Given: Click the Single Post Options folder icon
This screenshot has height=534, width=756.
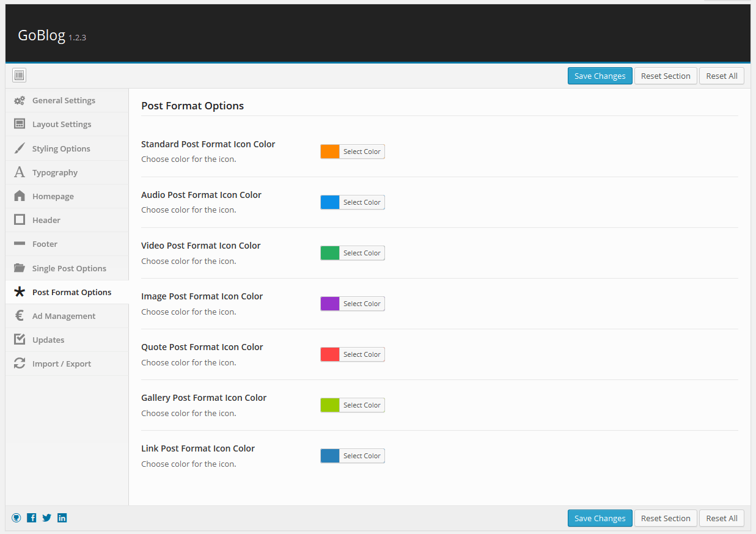Looking at the screenshot, I should click(20, 268).
